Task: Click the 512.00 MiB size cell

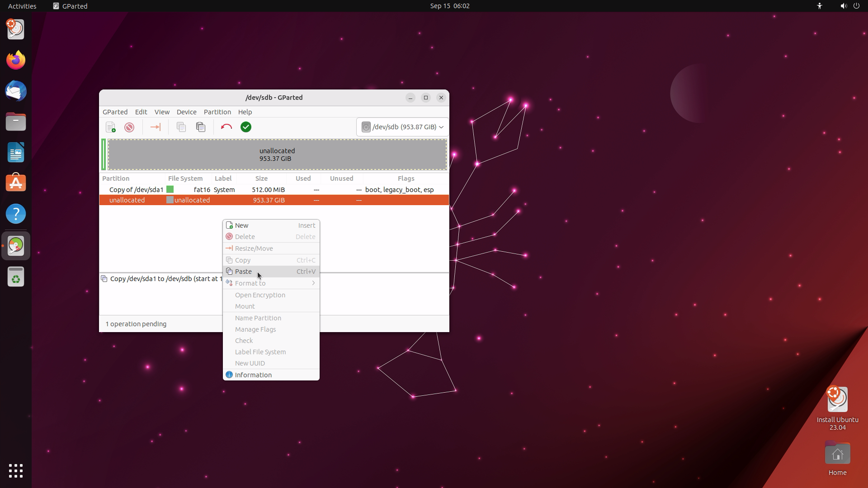Action: 269,190
